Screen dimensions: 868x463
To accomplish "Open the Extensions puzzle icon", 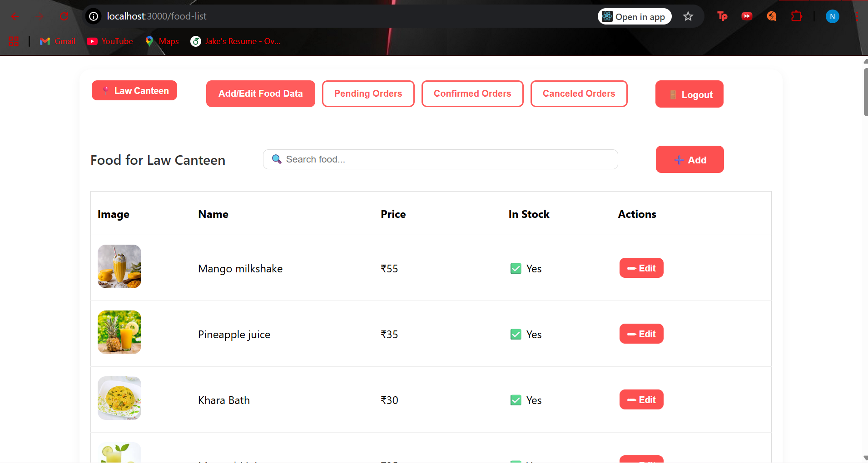I will point(796,17).
